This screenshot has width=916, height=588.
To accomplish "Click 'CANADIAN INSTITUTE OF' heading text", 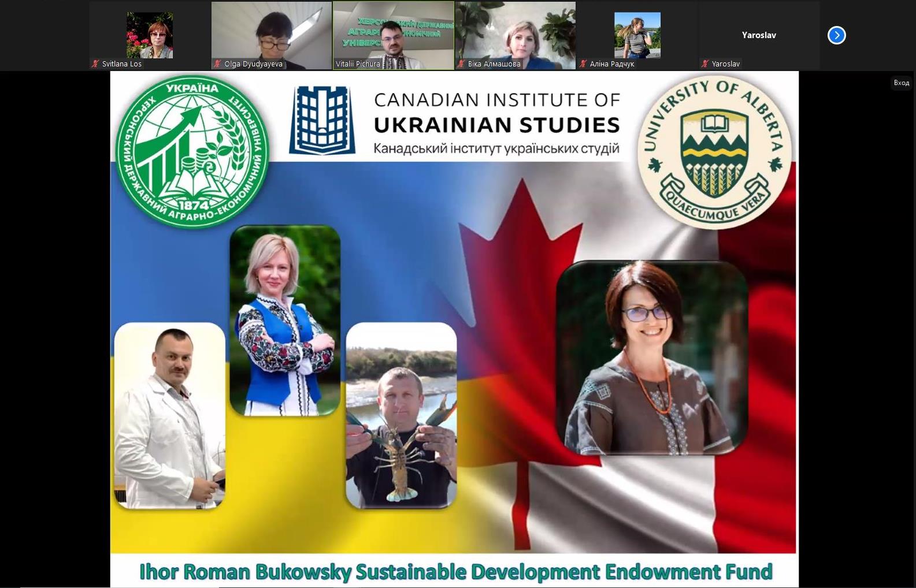I will [497, 100].
